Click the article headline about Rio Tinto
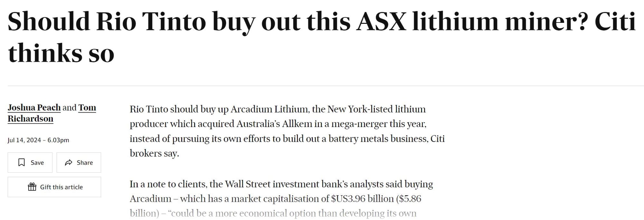 coord(321,22)
